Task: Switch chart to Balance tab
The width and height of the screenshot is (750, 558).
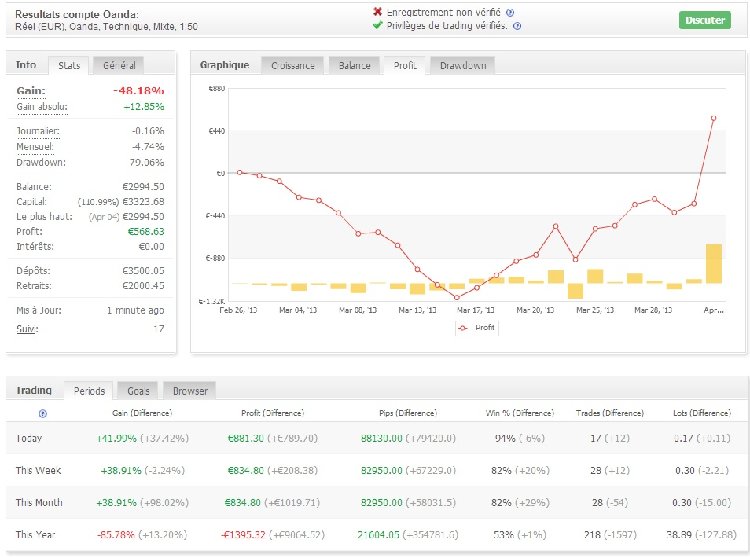Action: (x=354, y=65)
